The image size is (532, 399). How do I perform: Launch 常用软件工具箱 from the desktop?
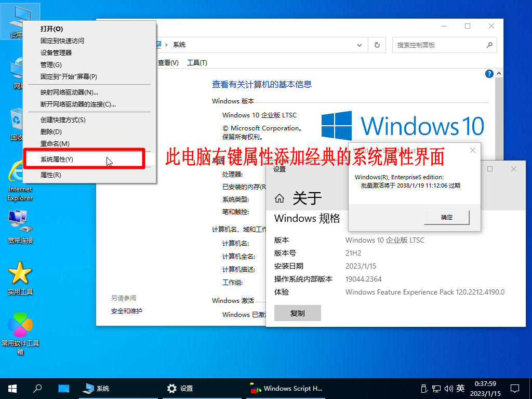coord(20,325)
